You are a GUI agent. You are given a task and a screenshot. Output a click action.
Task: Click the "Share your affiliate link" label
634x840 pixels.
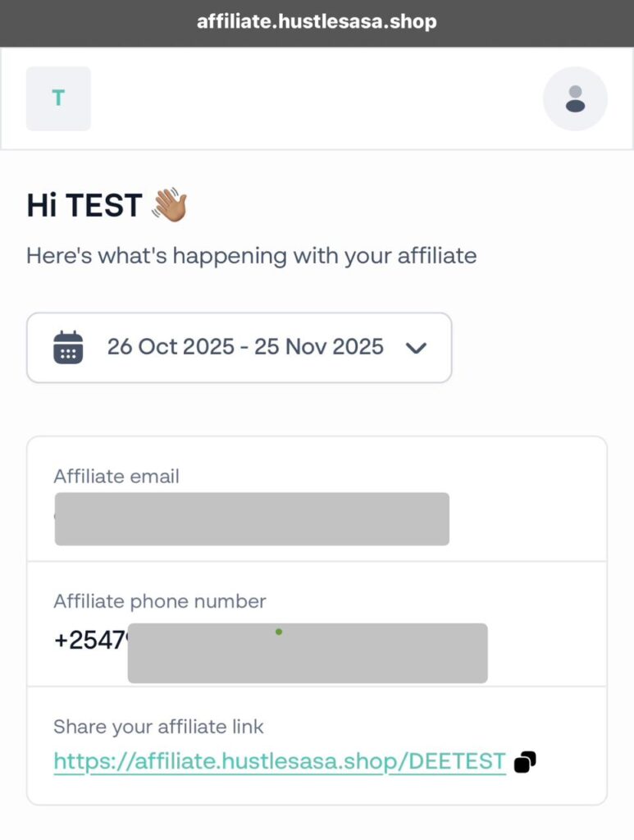pyautogui.click(x=158, y=726)
